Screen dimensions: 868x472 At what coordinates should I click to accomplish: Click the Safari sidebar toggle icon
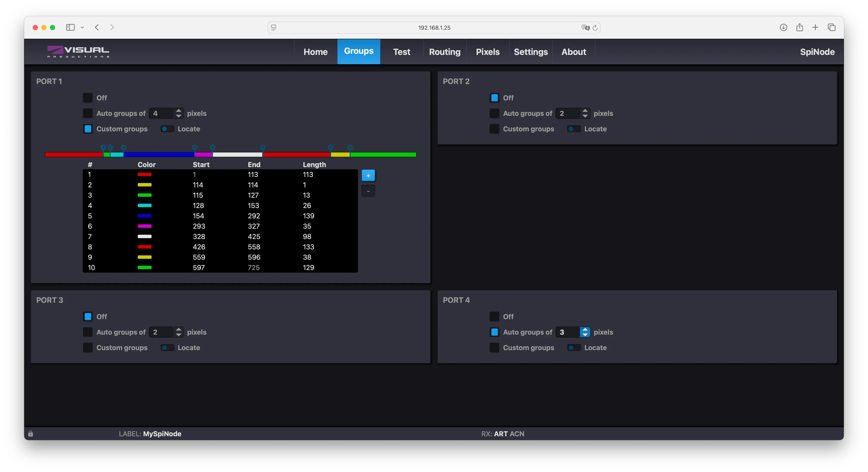70,27
